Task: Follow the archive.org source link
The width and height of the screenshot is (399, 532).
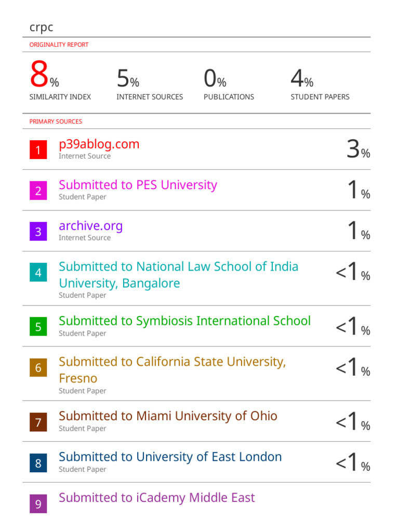Action: point(90,226)
